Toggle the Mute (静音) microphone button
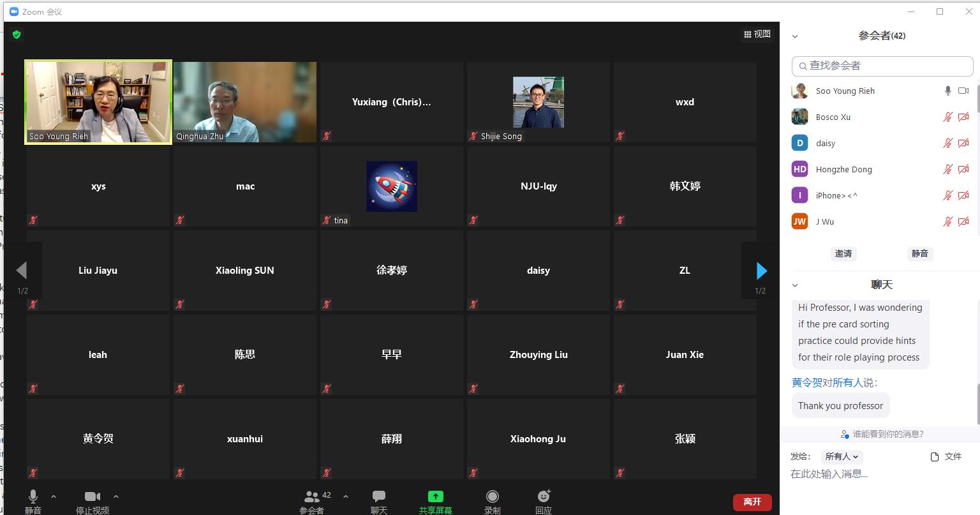980x515 pixels. [x=33, y=497]
